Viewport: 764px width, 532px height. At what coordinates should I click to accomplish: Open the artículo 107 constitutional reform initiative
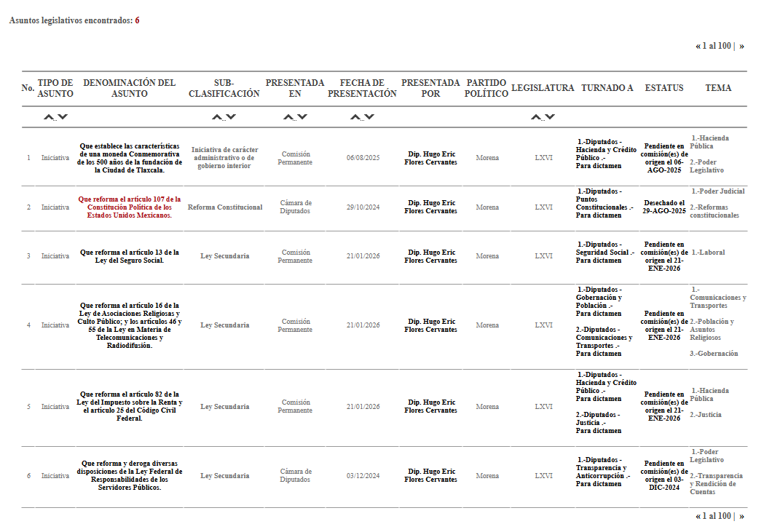coord(129,207)
